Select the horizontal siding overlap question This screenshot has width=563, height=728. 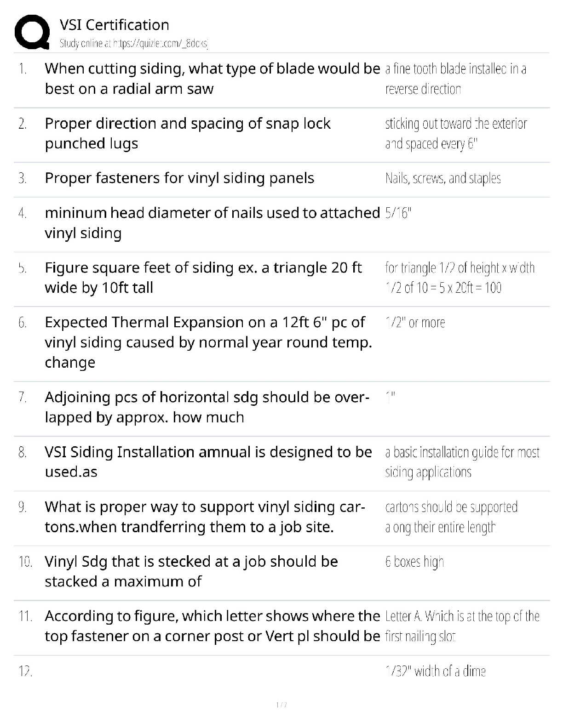[x=207, y=407]
